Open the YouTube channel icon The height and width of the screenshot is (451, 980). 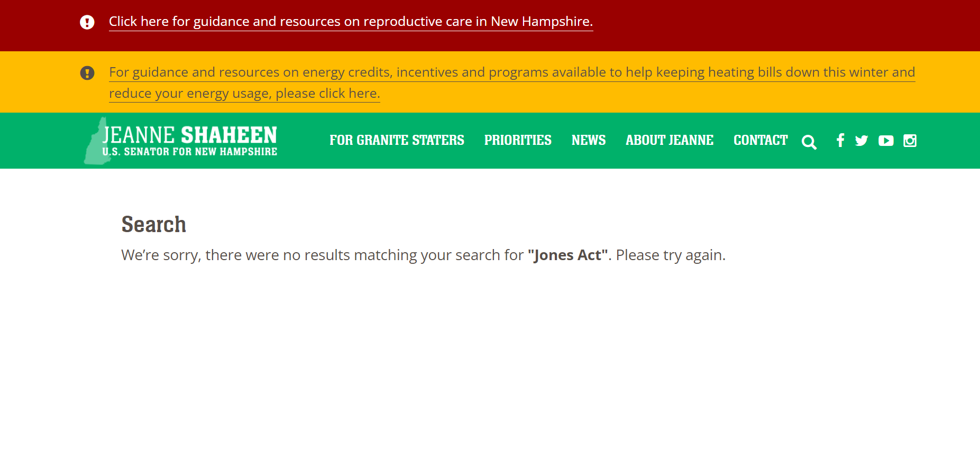tap(886, 141)
